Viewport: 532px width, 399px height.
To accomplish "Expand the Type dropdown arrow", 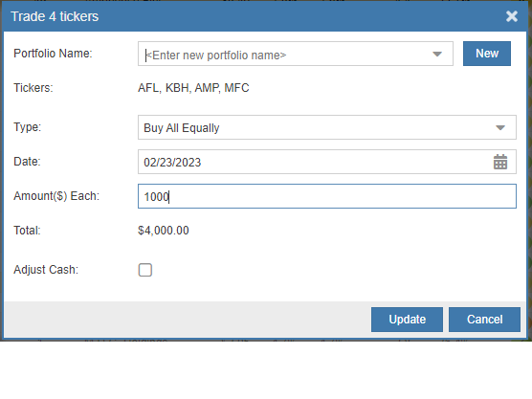I will click(500, 127).
